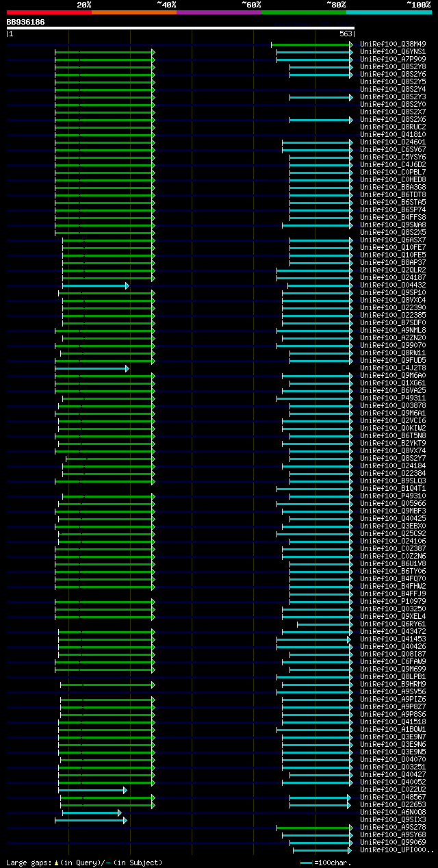Select the UniRef100_Q9SP10 label

coord(394,293)
